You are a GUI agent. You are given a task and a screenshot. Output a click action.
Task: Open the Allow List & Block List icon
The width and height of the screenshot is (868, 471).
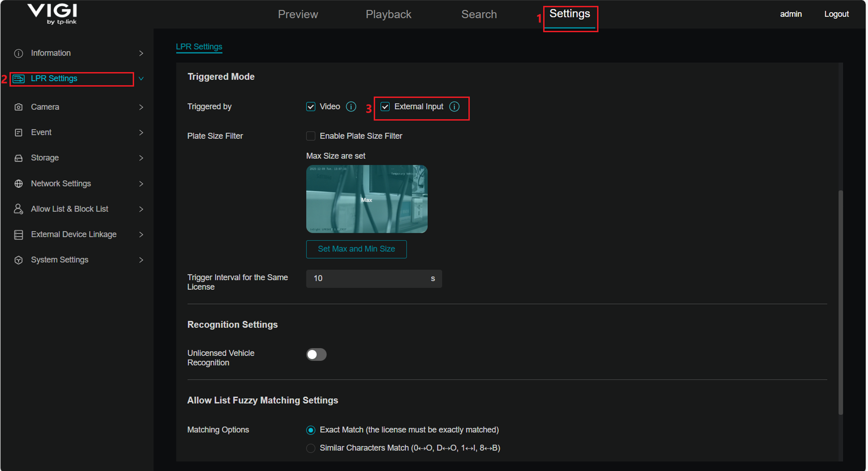18,209
